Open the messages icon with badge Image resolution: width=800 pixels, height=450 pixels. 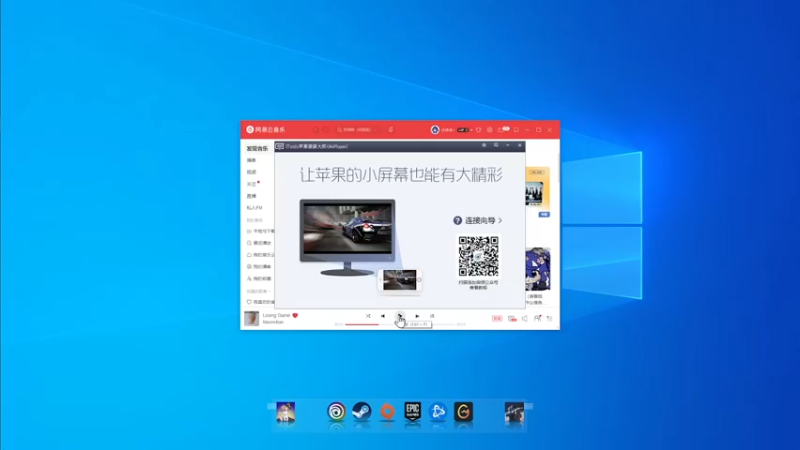point(503,130)
